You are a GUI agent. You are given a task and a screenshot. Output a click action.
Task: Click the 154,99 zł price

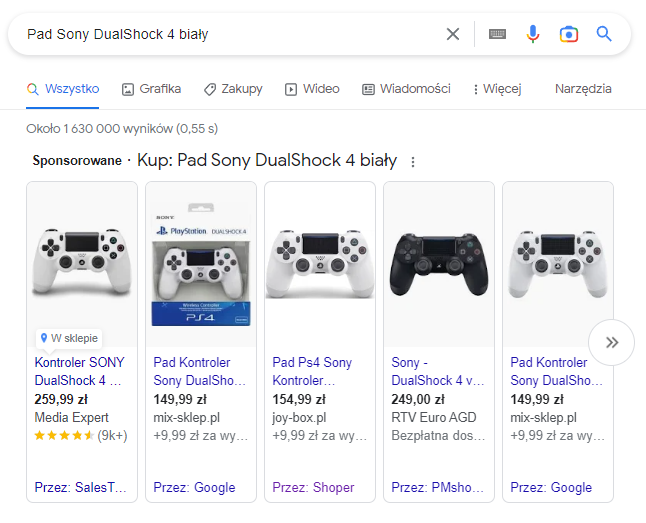pos(299,399)
